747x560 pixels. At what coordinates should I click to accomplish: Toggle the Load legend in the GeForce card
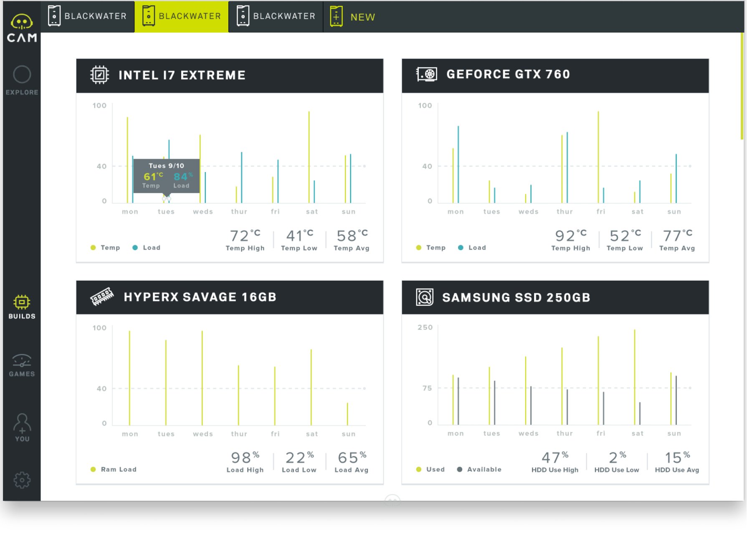pos(472,248)
